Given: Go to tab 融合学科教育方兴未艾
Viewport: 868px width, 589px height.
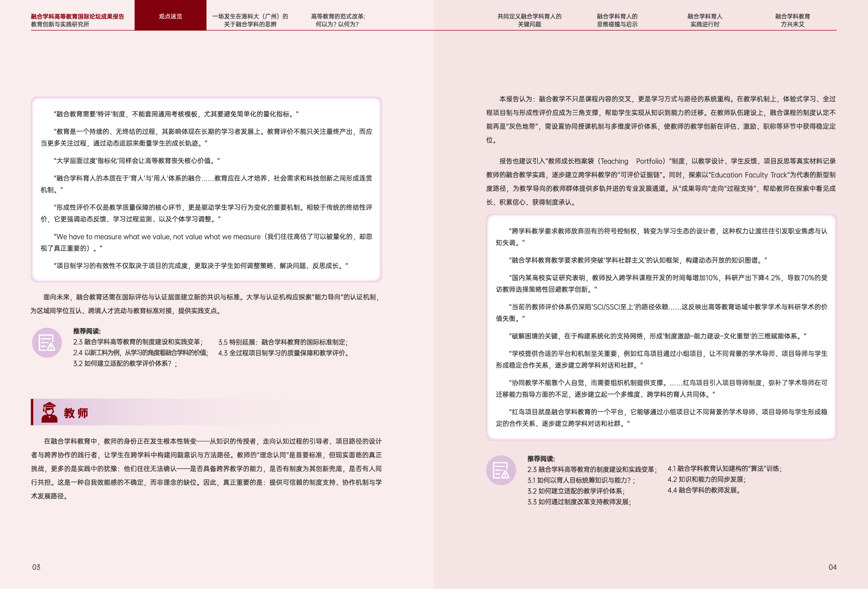Looking at the screenshot, I should tap(793, 20).
